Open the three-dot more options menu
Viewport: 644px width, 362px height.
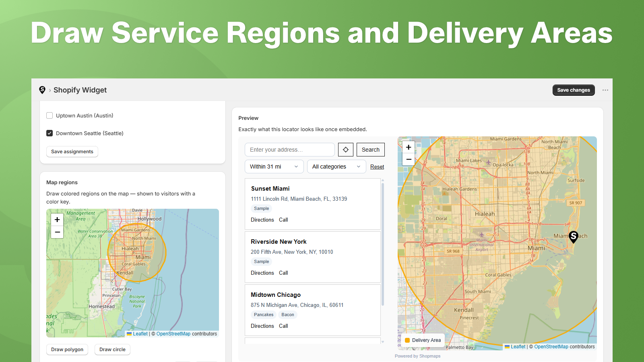pos(605,90)
